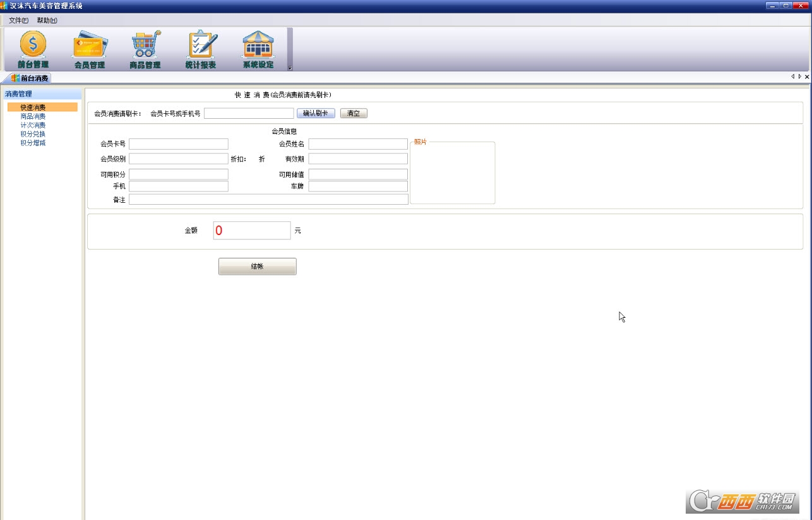
Task: Click the 结帐 checkout button
Action: [258, 267]
